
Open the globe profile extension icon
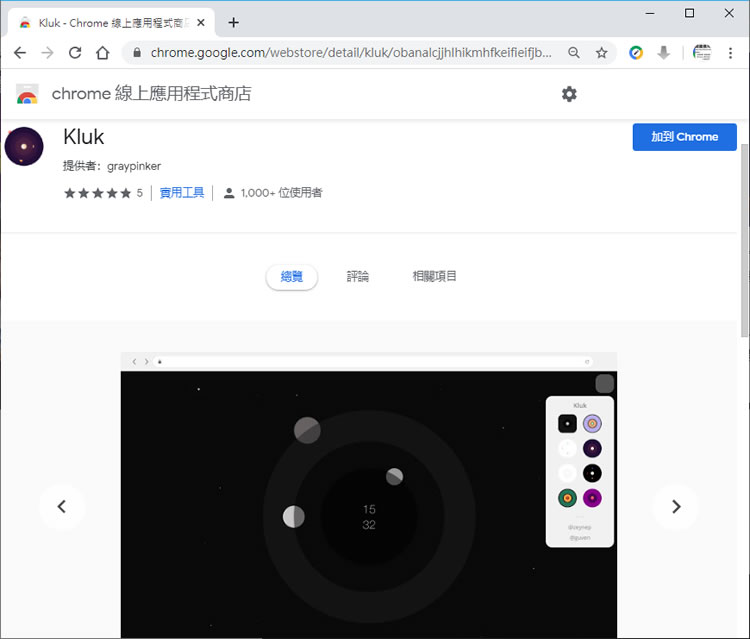point(702,53)
